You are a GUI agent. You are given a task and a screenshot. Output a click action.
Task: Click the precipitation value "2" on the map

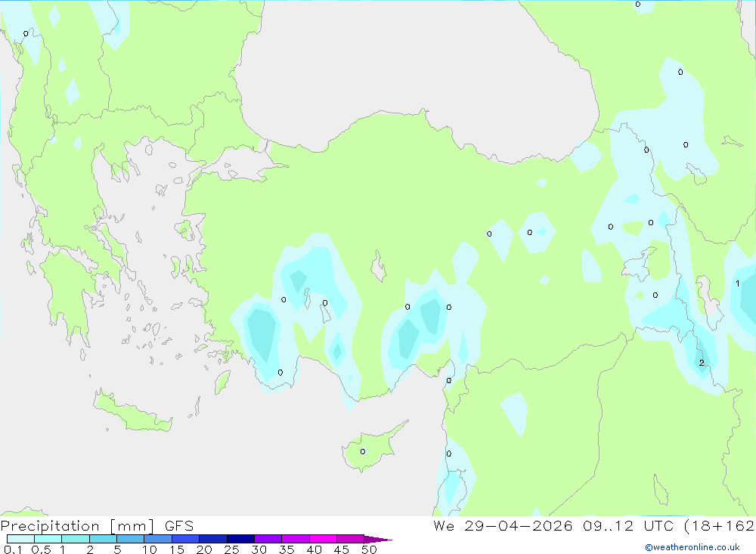[702, 363]
